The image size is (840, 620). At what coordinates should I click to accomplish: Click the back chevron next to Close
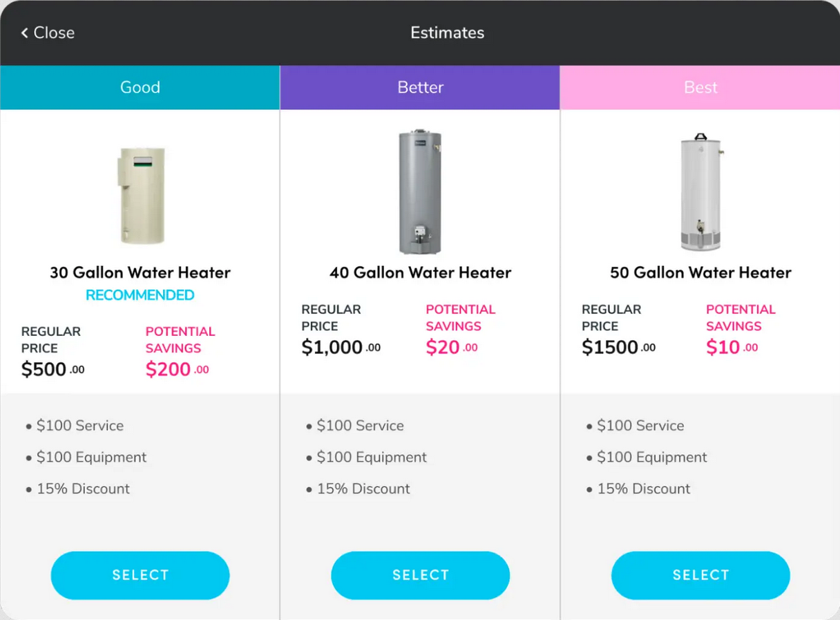click(23, 32)
